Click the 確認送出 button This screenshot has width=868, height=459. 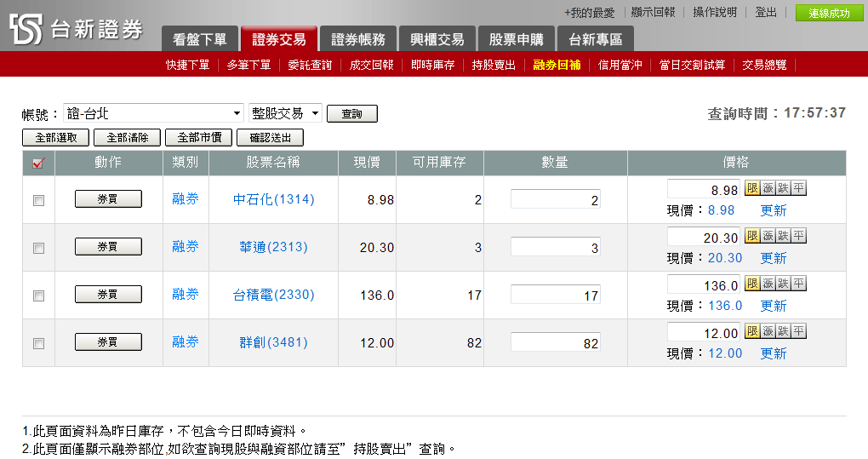pyautogui.click(x=270, y=137)
